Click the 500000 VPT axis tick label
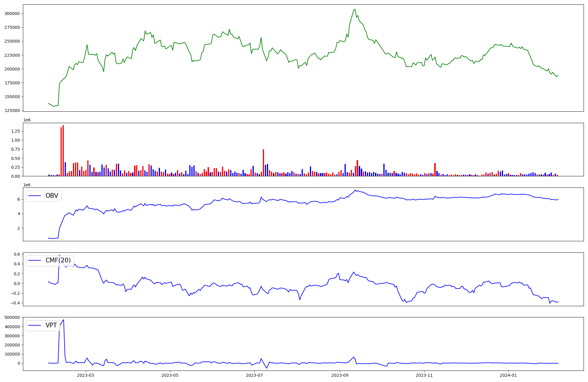Image resolution: width=588 pixels, height=382 pixels. coord(12,317)
